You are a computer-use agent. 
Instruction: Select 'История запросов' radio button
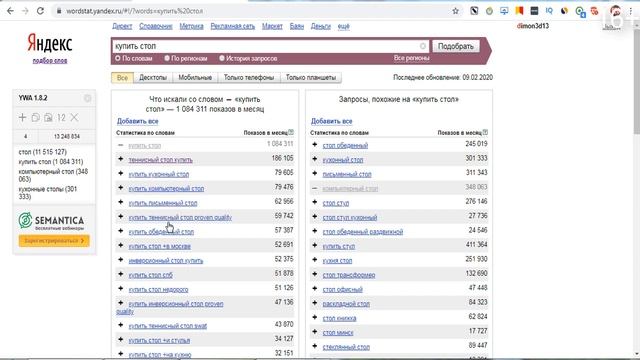click(x=222, y=58)
